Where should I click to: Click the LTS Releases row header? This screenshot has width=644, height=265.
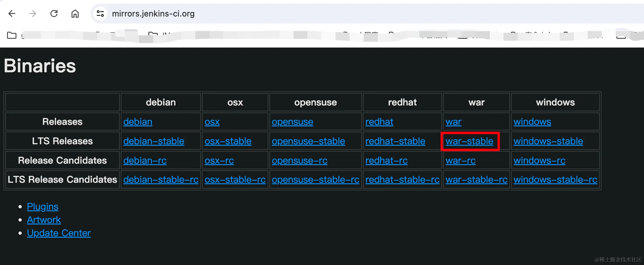coord(62,141)
